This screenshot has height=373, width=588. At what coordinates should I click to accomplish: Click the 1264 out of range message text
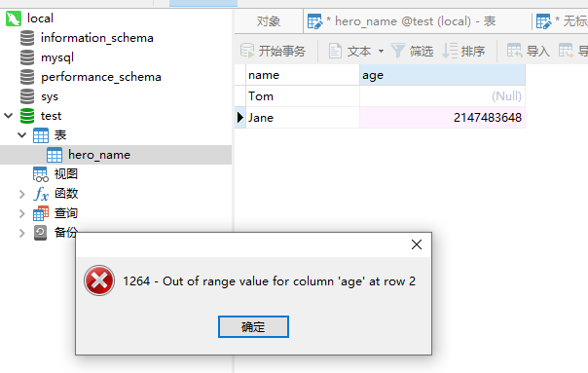[x=270, y=281]
